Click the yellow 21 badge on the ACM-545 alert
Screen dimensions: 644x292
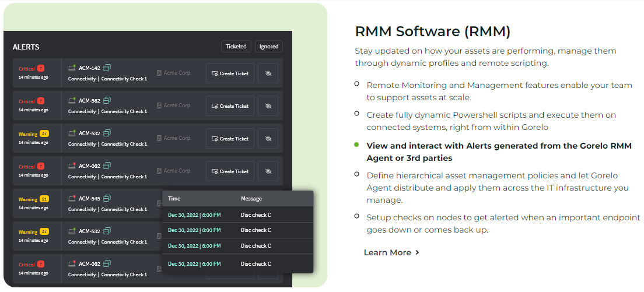[44, 199]
